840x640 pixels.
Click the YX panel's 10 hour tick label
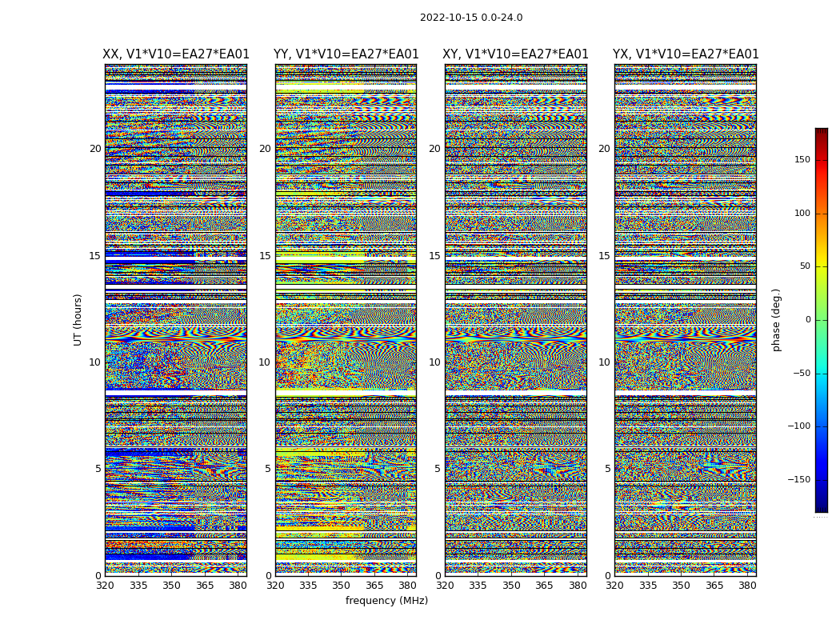[604, 362]
